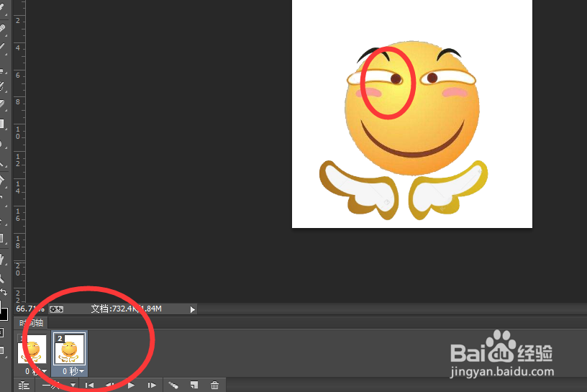Image resolution: width=587 pixels, height=392 pixels.
Task: Select the Hand tool
Action: coord(2,259)
